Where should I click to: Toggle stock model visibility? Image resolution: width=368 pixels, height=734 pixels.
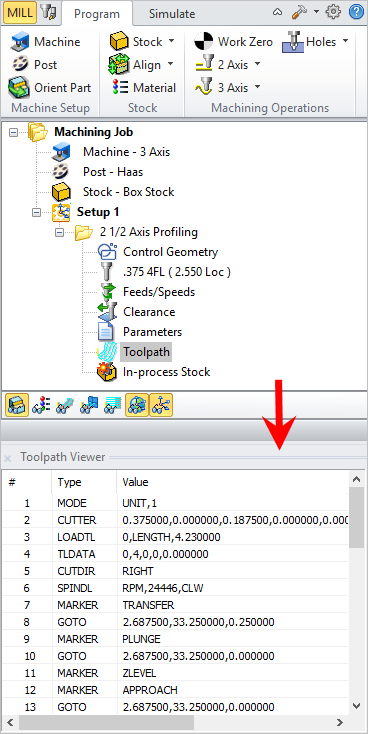pyautogui.click(x=17, y=405)
